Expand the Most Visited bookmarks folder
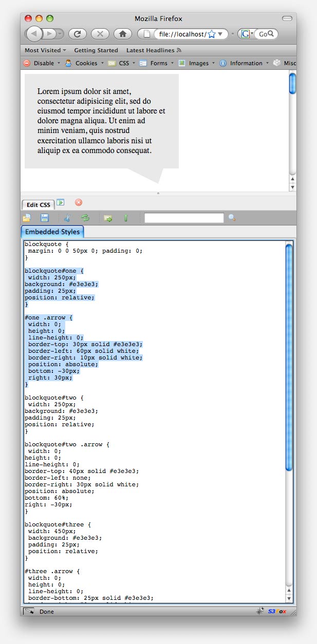Image resolution: width=317 pixels, height=644 pixels. pos(45,50)
